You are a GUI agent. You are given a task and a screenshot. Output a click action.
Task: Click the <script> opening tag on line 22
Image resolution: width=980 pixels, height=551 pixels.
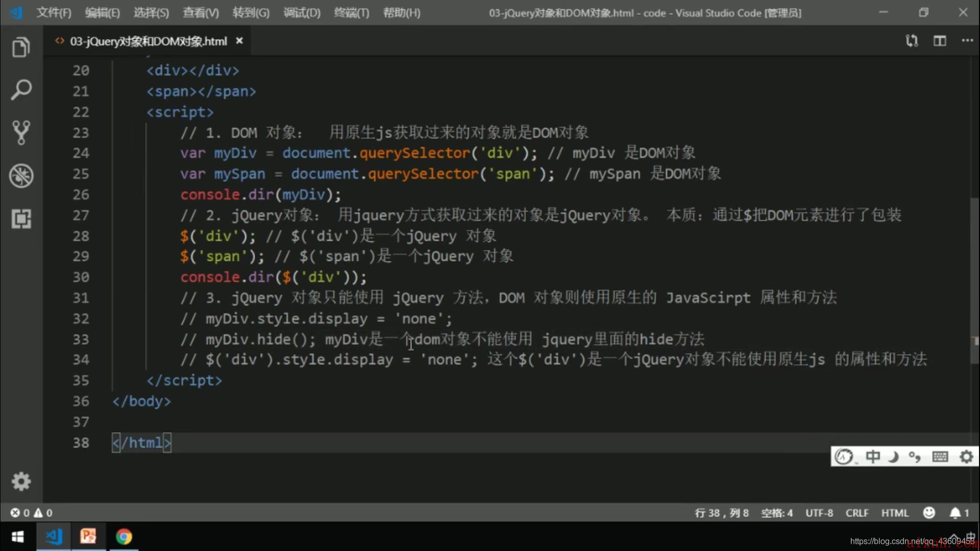[180, 112]
